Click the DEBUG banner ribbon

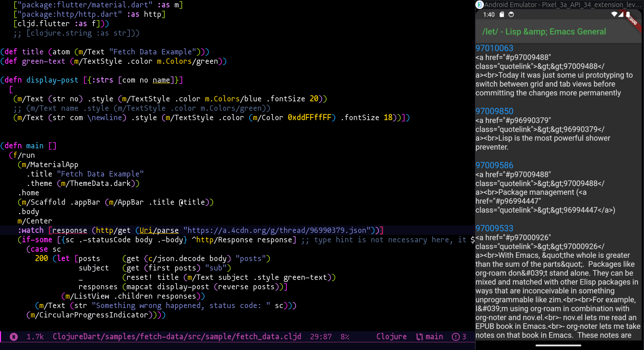[x=633, y=21]
